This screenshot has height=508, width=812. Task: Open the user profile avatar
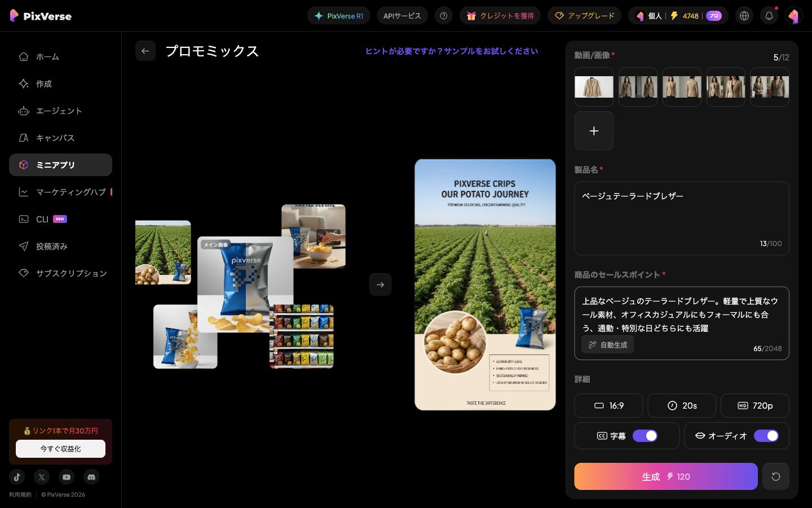tap(793, 16)
